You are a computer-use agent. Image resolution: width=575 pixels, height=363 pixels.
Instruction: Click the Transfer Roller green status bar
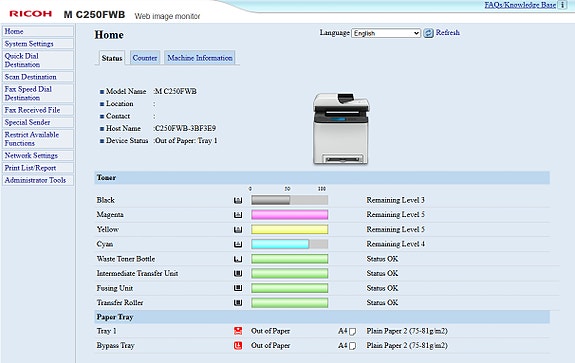(289, 303)
